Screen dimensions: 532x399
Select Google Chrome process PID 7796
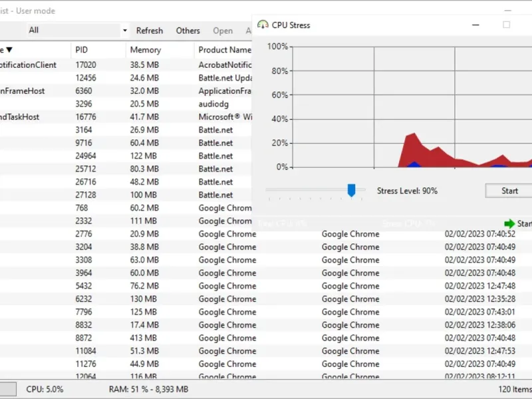266,312
